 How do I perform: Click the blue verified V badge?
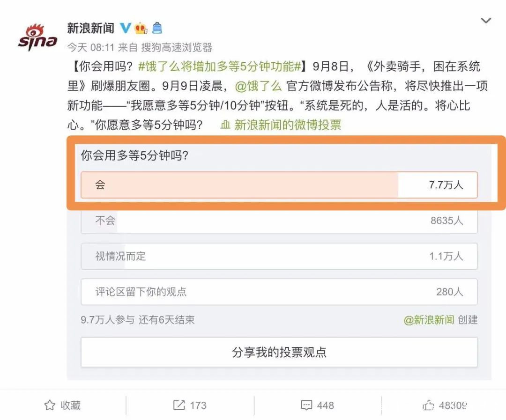[x=125, y=28]
